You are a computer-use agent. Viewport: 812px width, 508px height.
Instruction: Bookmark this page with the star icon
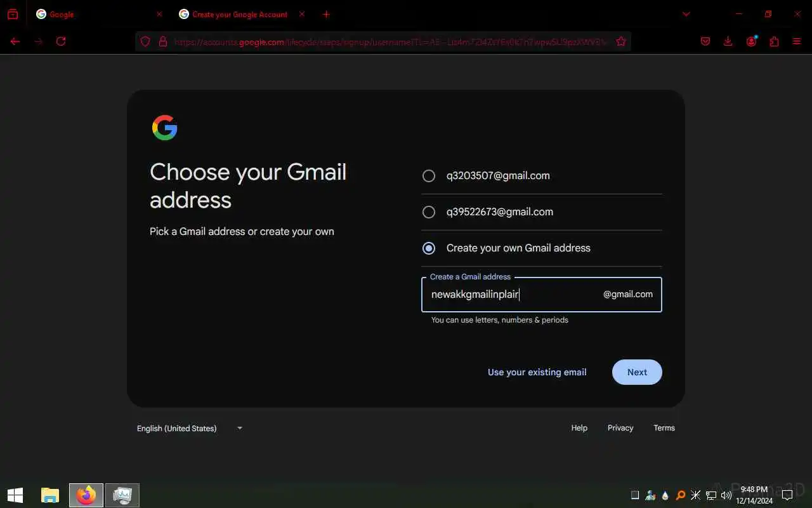[x=621, y=41]
